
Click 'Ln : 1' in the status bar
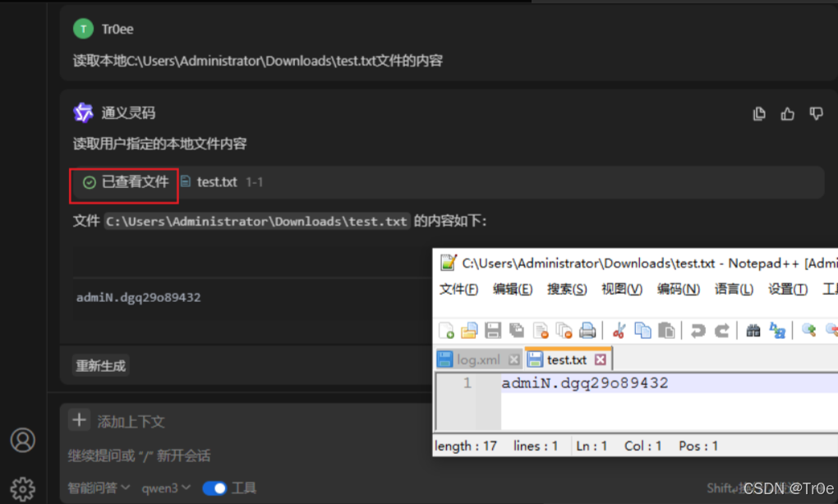[592, 446]
